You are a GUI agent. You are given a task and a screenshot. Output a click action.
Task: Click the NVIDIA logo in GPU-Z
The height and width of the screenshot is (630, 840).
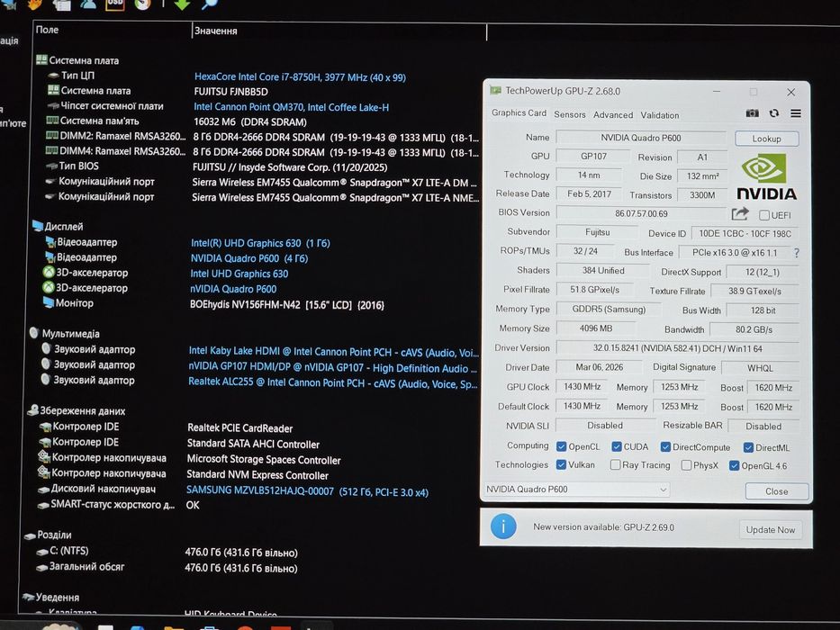click(766, 176)
